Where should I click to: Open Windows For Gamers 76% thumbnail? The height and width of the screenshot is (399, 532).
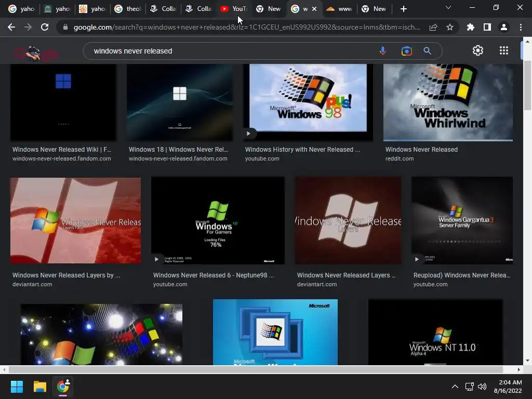[x=218, y=220]
